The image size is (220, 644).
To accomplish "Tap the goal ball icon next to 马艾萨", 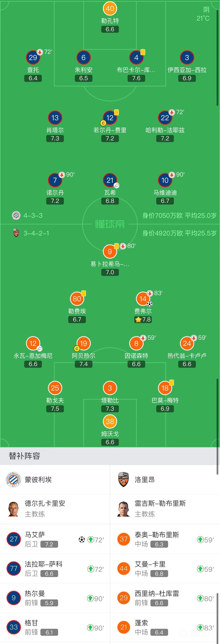I will point(82,540).
